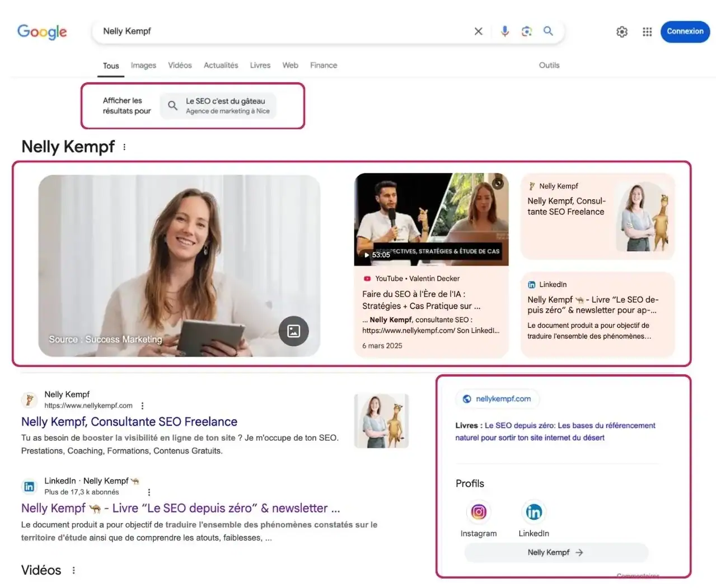Open the large Success Marketing portrait image
716x588 pixels.
tap(179, 266)
